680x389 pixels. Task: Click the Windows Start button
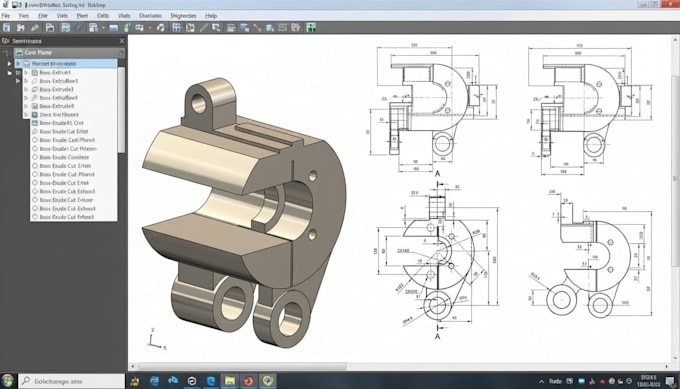7,381
